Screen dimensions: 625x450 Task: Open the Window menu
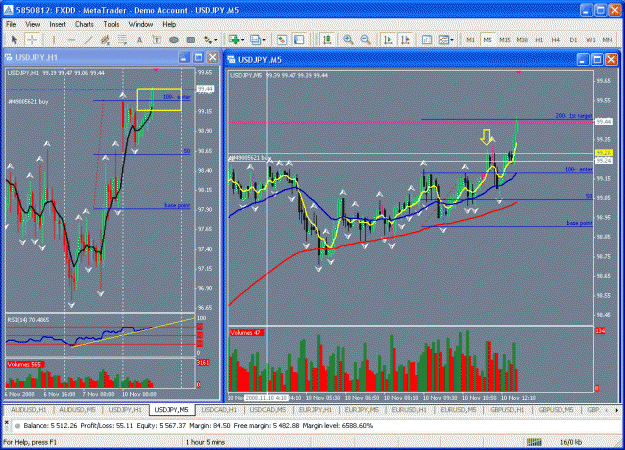pos(141,24)
